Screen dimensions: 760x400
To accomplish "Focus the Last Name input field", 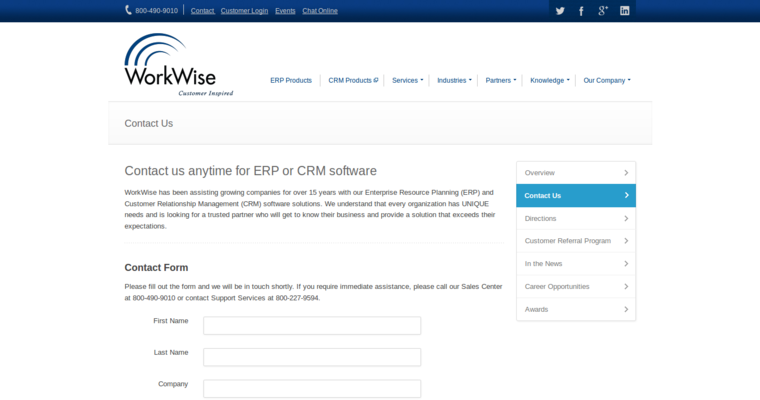I will pyautogui.click(x=312, y=357).
